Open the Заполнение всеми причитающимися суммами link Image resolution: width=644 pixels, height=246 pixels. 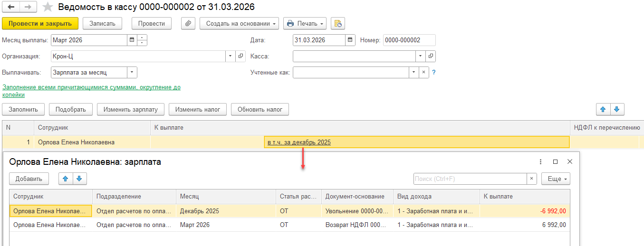(91, 91)
